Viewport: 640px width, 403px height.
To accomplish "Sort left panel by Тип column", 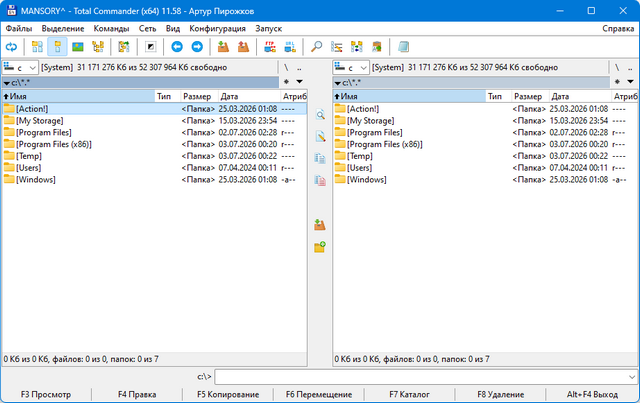I will (167, 97).
